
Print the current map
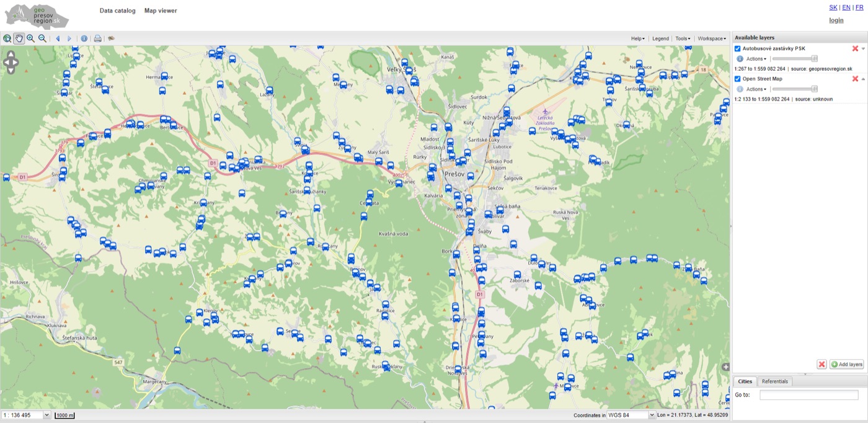click(98, 38)
